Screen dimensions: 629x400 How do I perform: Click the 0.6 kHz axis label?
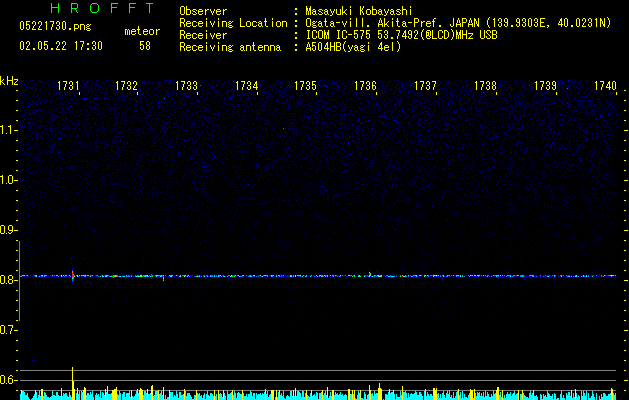click(x=8, y=380)
